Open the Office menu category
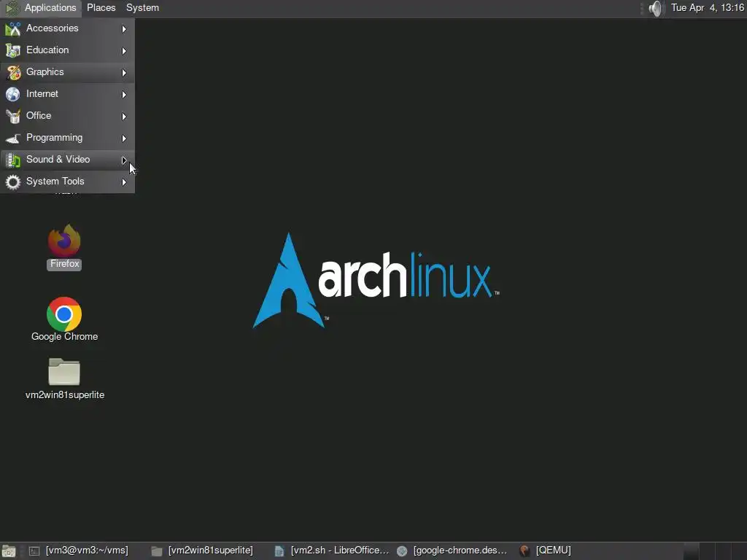Screen dimensions: 747x560 tap(67, 116)
